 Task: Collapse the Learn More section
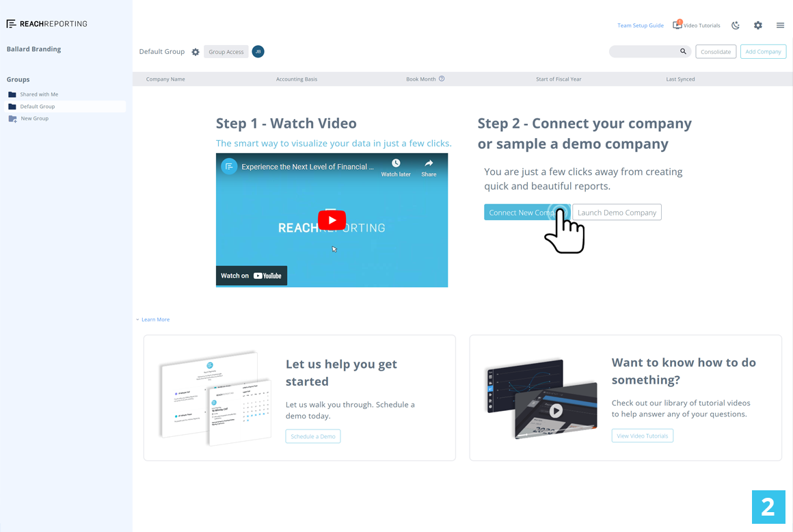point(152,319)
